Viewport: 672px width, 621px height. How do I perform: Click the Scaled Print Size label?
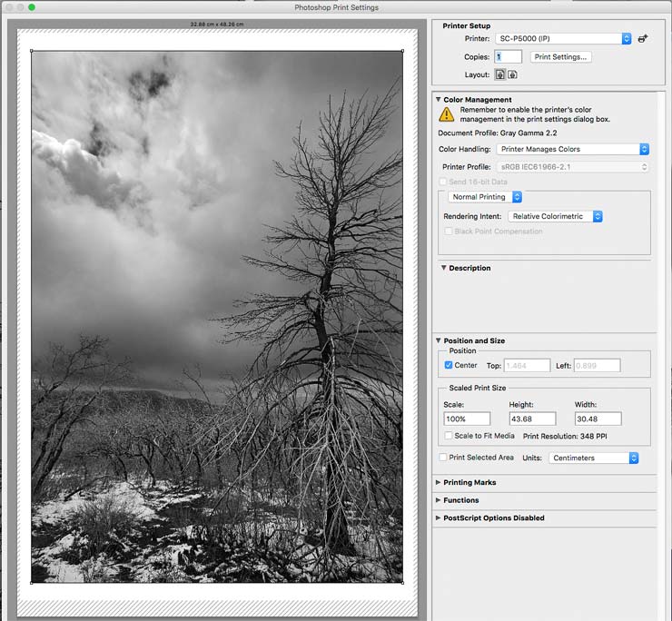click(478, 388)
